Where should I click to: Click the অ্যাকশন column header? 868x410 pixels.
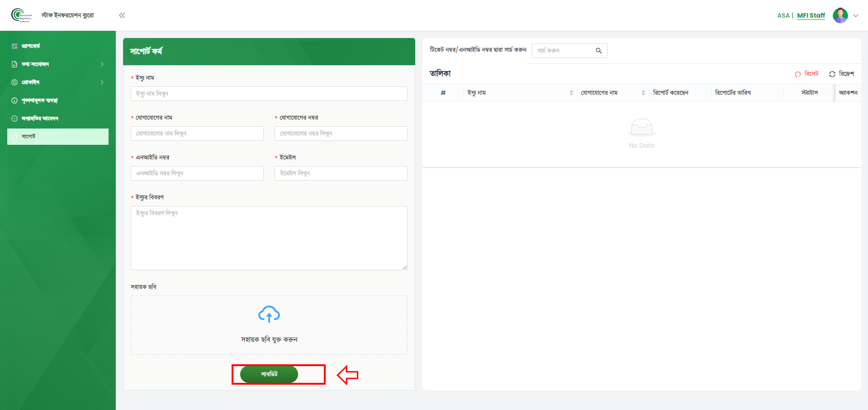click(x=848, y=93)
